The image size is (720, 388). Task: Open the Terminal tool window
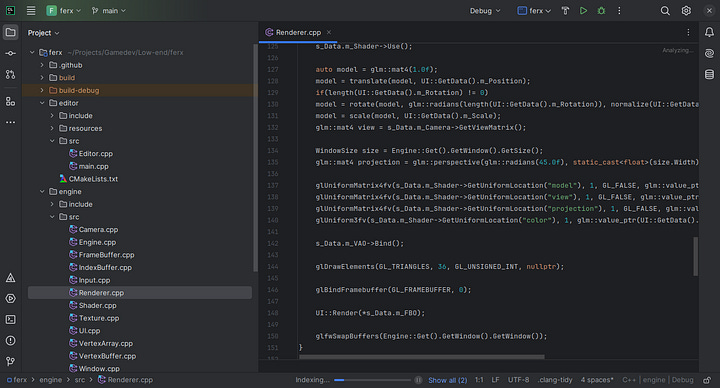[x=11, y=320]
